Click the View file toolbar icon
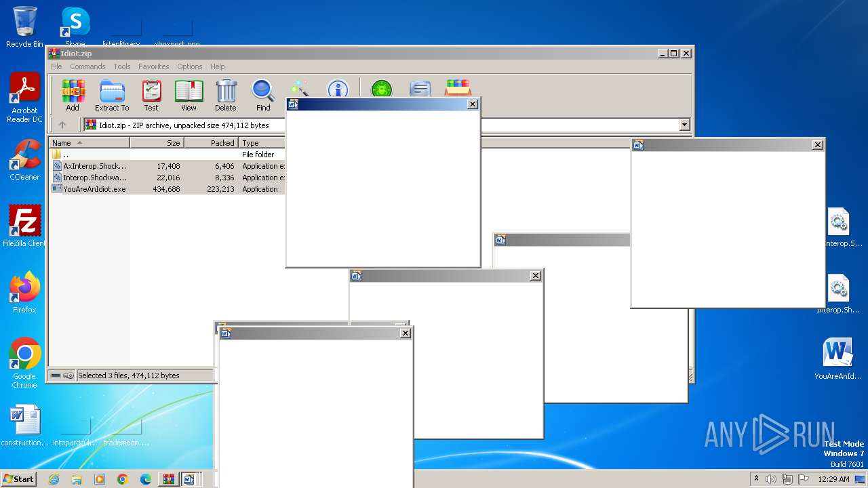This screenshot has width=868, height=488. (x=189, y=96)
